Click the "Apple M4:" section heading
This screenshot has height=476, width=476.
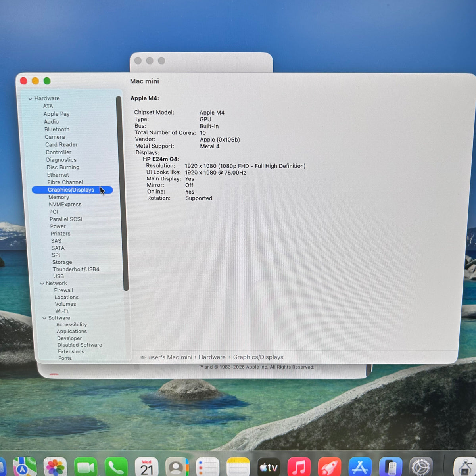coord(145,98)
